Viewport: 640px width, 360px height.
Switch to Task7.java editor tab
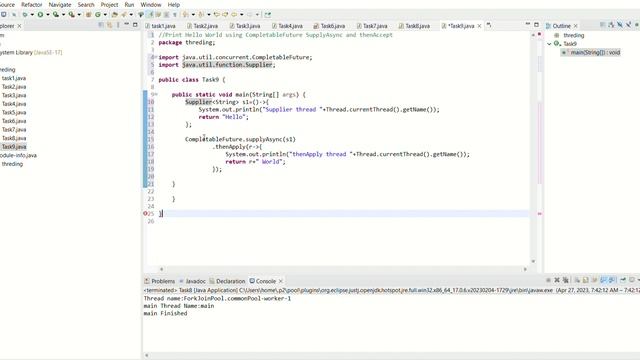click(x=372, y=26)
